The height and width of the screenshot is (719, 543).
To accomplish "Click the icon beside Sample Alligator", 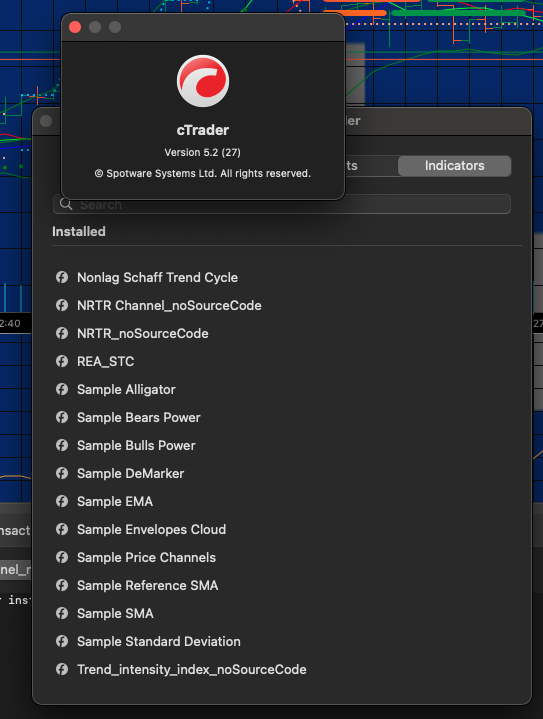I will [x=62, y=389].
